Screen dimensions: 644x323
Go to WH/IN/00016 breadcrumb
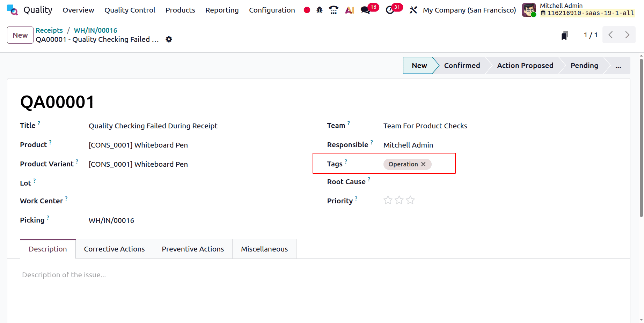point(95,30)
